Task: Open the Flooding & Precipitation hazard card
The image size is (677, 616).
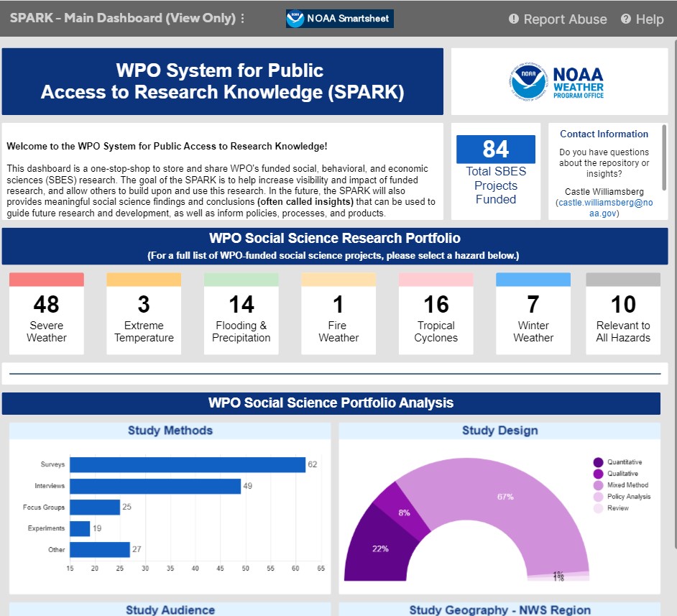Action: (241, 313)
